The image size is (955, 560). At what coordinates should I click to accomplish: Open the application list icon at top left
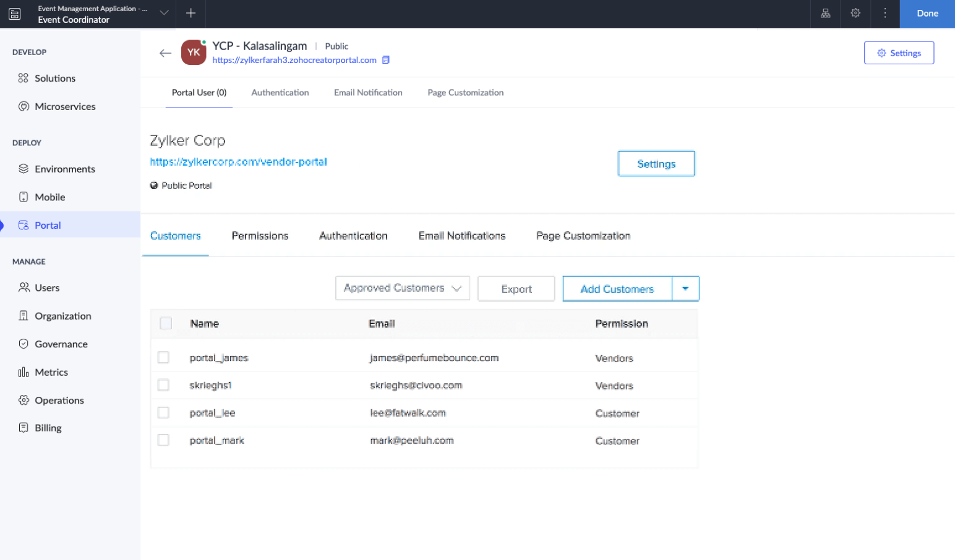pos(15,14)
